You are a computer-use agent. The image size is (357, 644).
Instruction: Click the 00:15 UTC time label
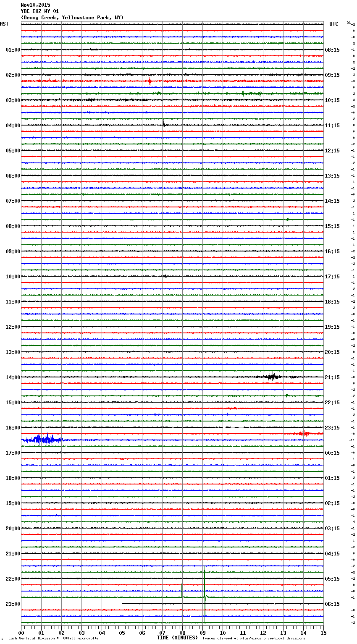click(x=332, y=453)
